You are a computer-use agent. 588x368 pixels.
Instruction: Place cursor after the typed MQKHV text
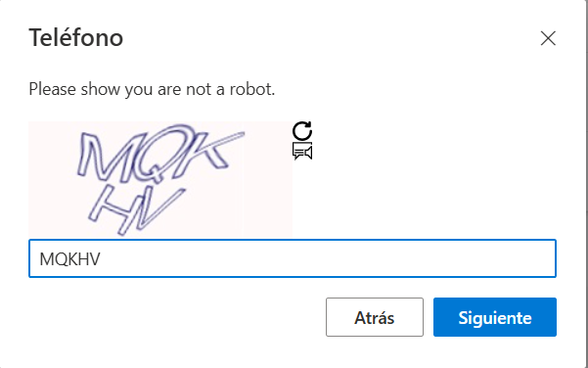click(101, 258)
